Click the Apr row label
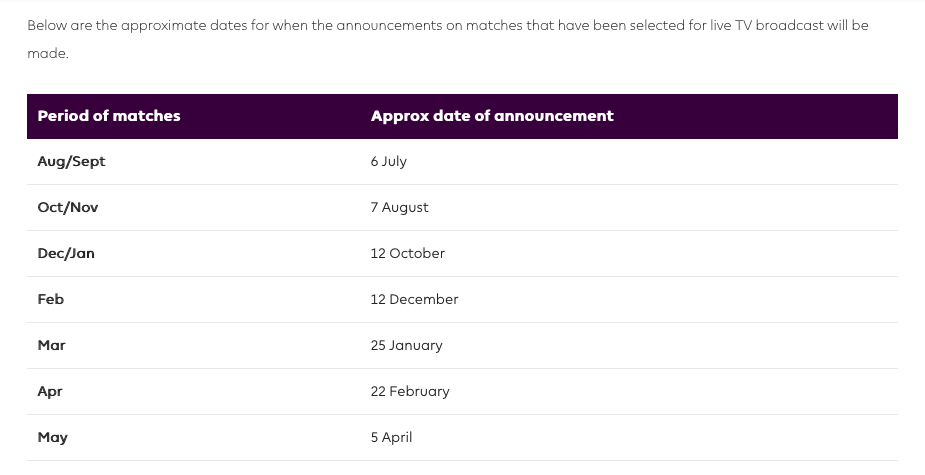This screenshot has height=475, width=925. pyautogui.click(x=50, y=391)
